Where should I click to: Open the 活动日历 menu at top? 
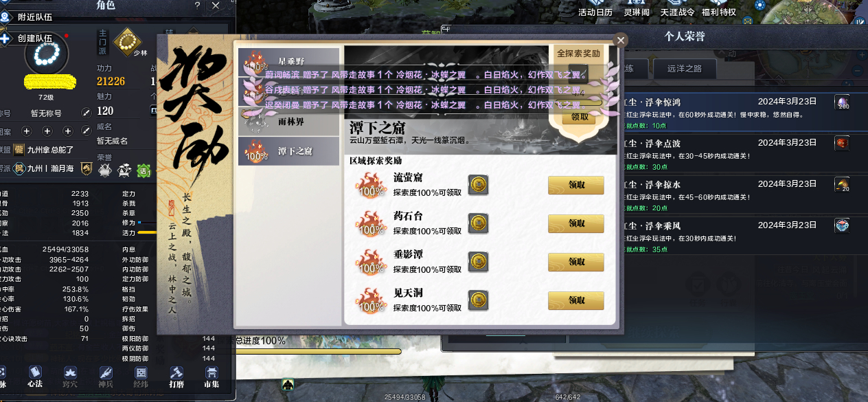click(x=595, y=8)
